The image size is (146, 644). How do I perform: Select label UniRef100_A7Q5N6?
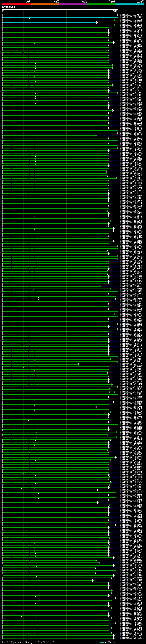click(131, 359)
